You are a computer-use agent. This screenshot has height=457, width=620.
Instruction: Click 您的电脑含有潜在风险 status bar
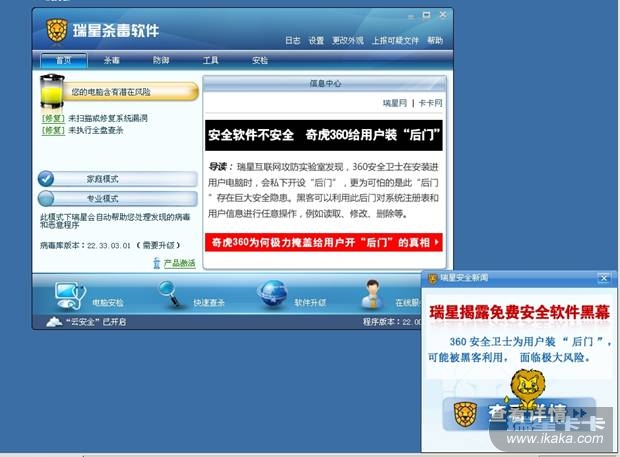pyautogui.click(x=130, y=92)
